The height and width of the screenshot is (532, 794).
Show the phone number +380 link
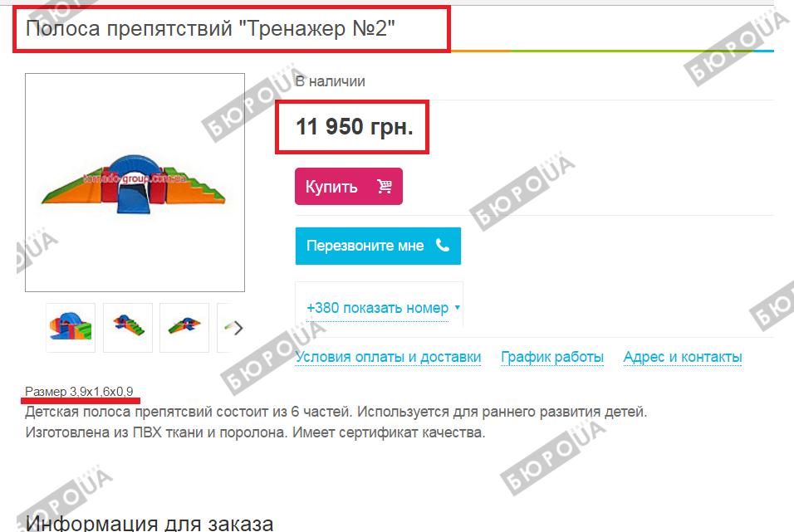377,308
